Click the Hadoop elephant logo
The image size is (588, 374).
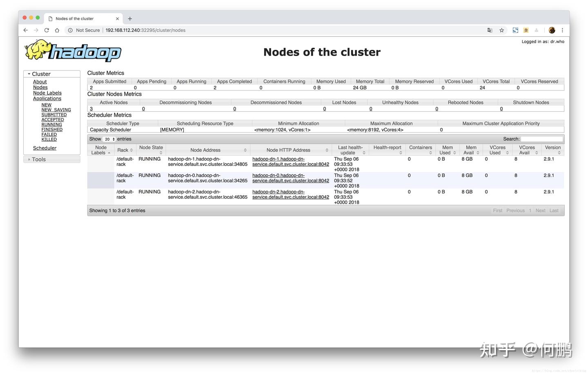73,51
